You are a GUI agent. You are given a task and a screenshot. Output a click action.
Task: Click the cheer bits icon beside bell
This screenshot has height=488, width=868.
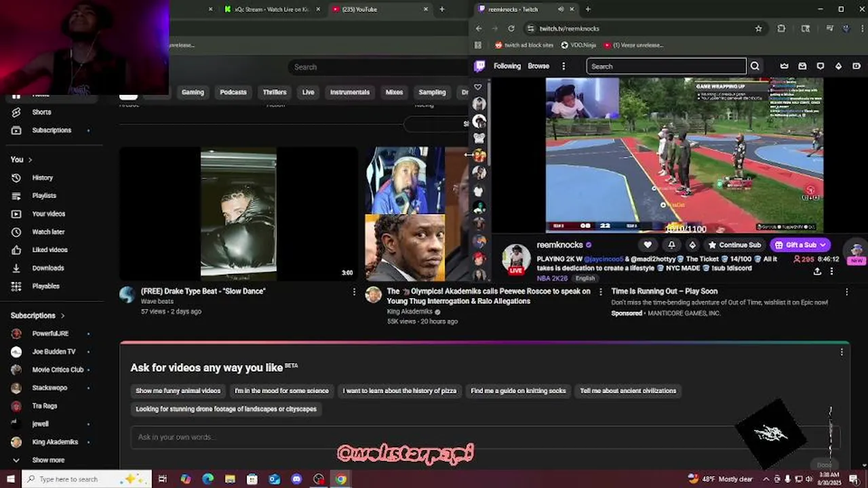coord(692,245)
